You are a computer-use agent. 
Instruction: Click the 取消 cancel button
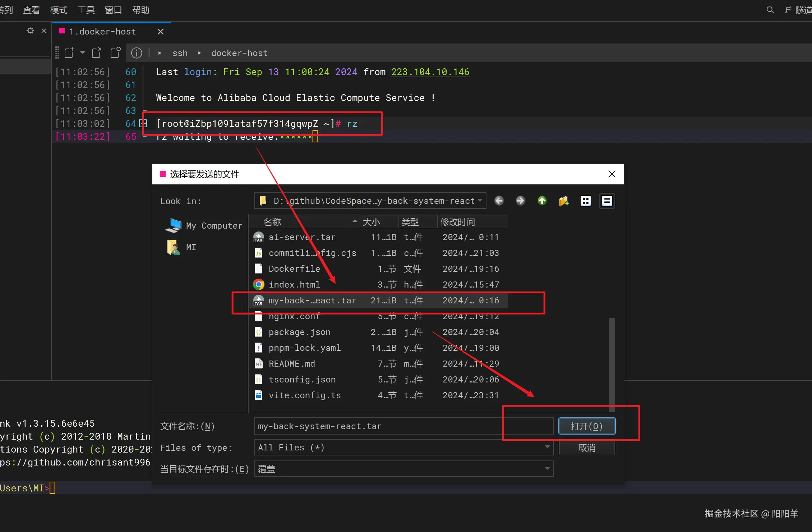[x=586, y=448]
